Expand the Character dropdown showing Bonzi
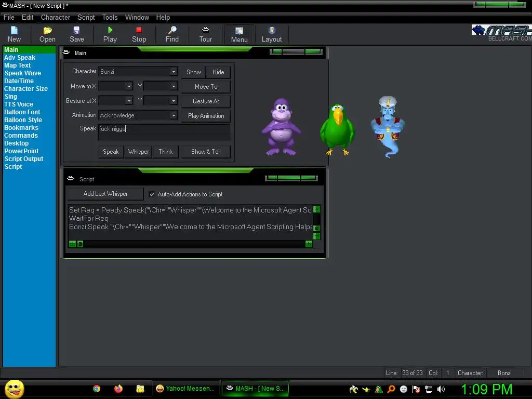Screen dimensions: 532x399 (174, 72)
